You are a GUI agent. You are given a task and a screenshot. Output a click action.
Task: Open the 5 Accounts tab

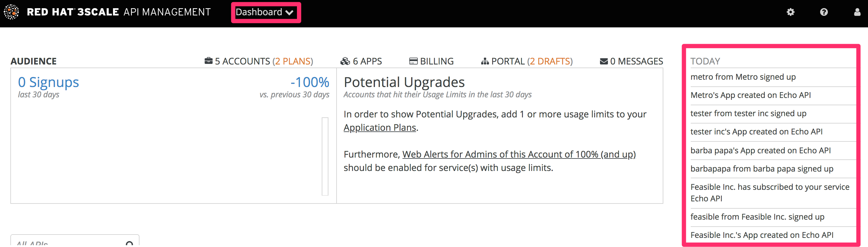pyautogui.click(x=242, y=61)
